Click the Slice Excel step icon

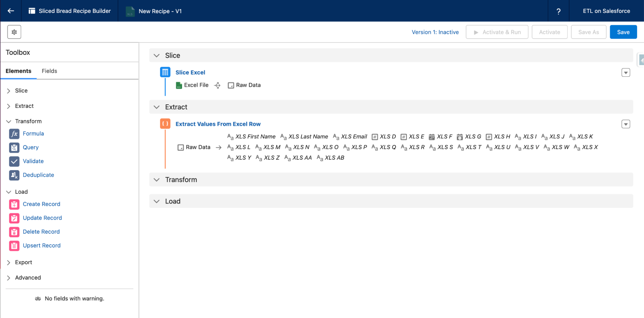[165, 72]
